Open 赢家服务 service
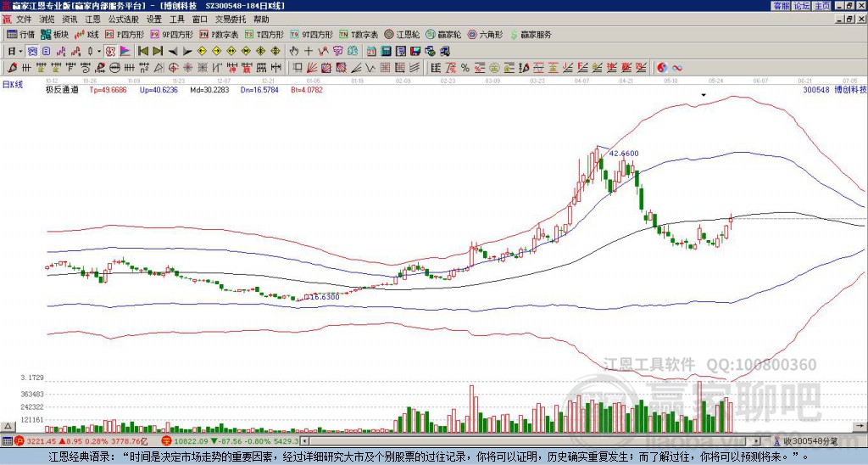 click(531, 34)
